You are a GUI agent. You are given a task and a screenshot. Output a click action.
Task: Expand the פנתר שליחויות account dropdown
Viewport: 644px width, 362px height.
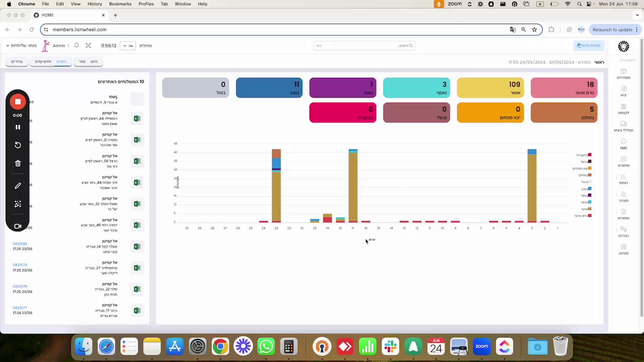click(22, 46)
